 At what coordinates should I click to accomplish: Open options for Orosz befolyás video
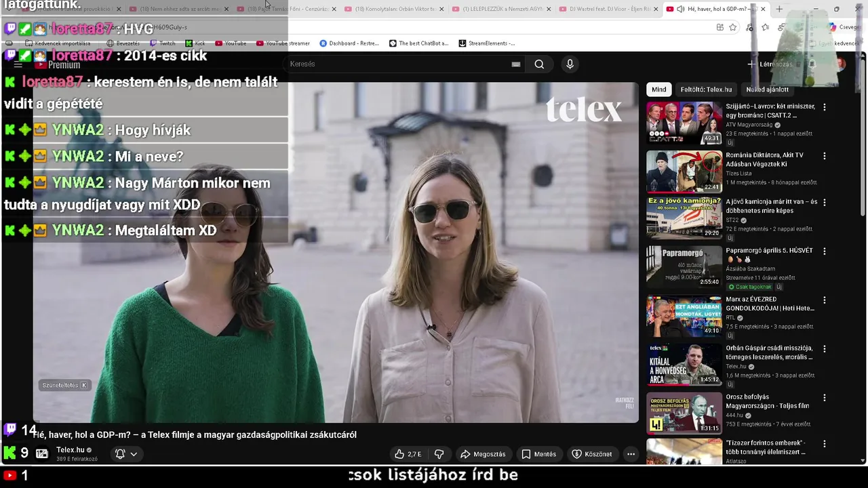[x=825, y=397]
